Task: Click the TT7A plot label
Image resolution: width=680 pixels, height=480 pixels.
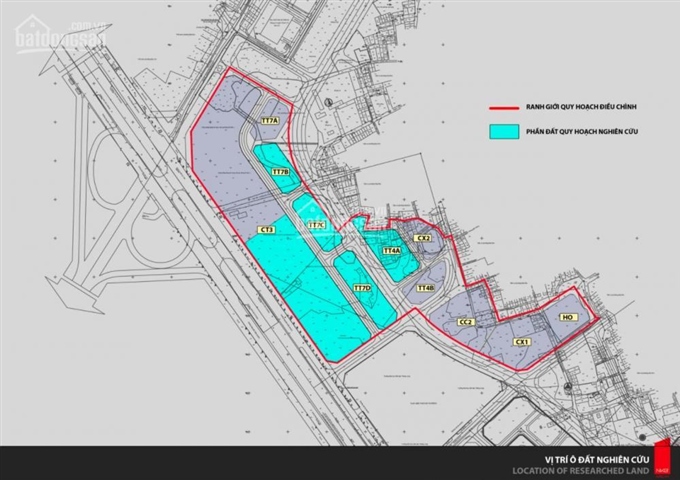Action: [x=270, y=121]
